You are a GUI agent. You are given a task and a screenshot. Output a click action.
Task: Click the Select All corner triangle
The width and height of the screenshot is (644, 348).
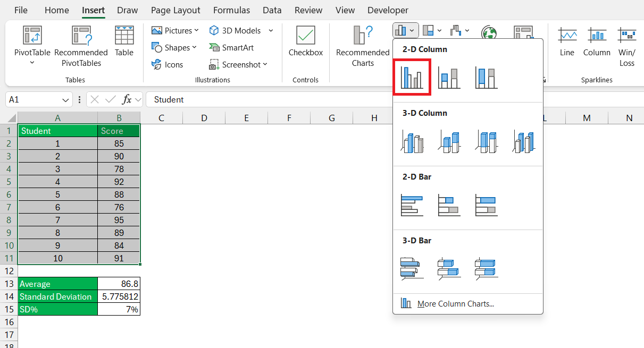point(12,118)
